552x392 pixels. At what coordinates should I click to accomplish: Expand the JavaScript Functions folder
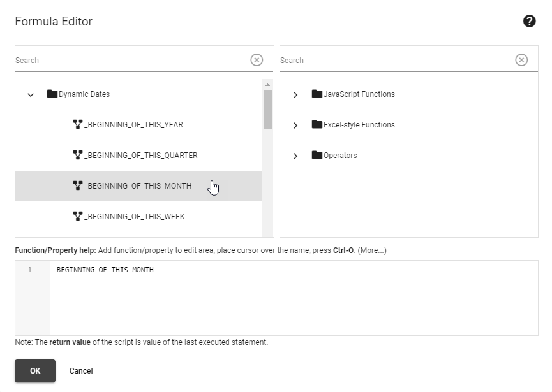(295, 94)
